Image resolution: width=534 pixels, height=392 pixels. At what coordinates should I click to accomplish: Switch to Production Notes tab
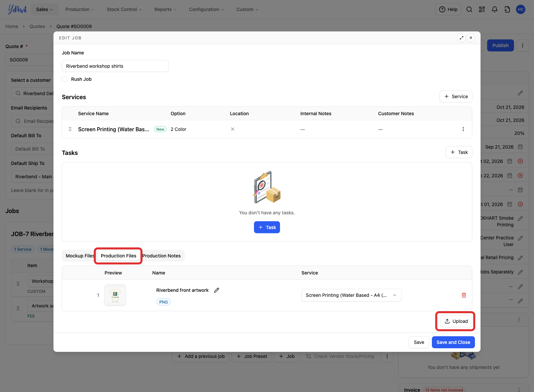162,256
